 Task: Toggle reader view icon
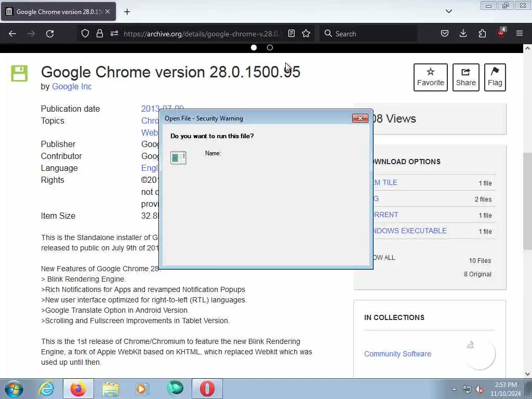(x=291, y=33)
